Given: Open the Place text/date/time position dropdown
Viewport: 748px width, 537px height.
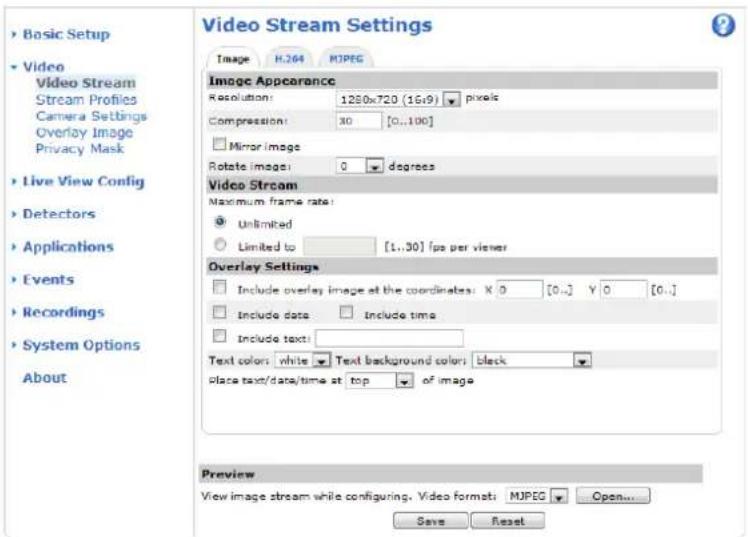Looking at the screenshot, I should point(380,381).
